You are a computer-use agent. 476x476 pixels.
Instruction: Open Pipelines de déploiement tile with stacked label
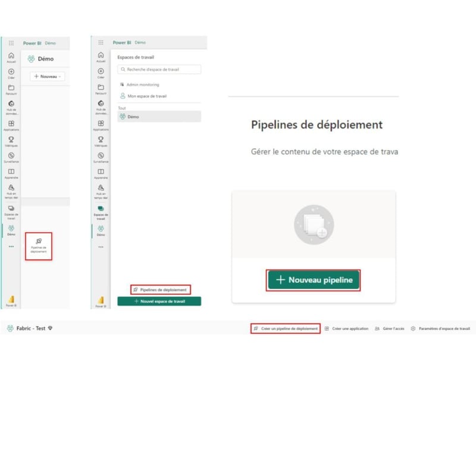click(x=39, y=245)
